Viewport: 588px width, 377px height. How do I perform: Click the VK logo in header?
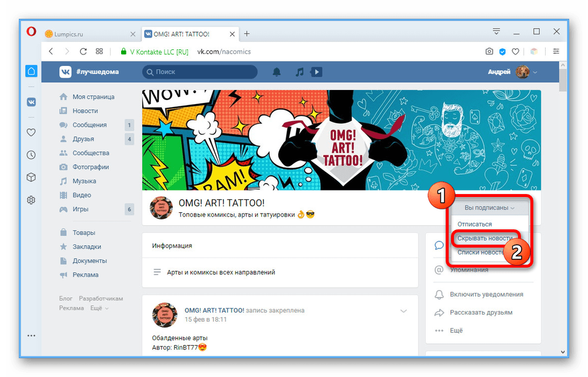point(65,72)
